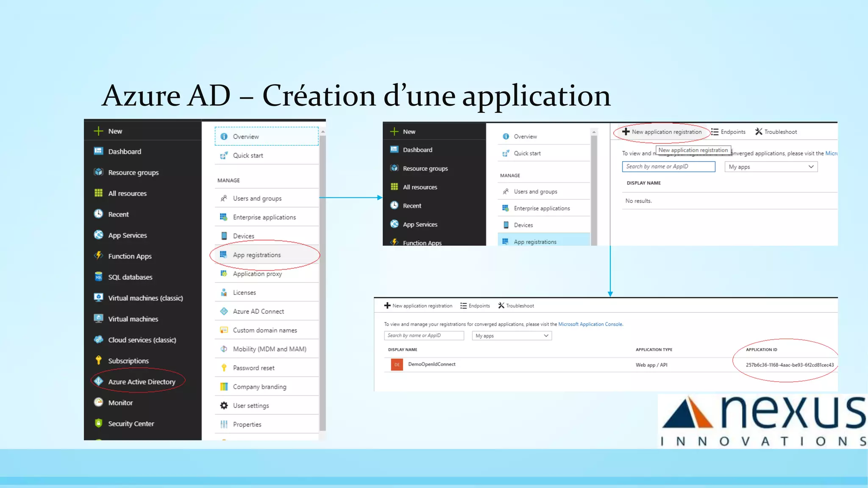Screen dimensions: 868x488
Task: Click the Virtual machines (classic) monitor icon
Action: point(98,297)
